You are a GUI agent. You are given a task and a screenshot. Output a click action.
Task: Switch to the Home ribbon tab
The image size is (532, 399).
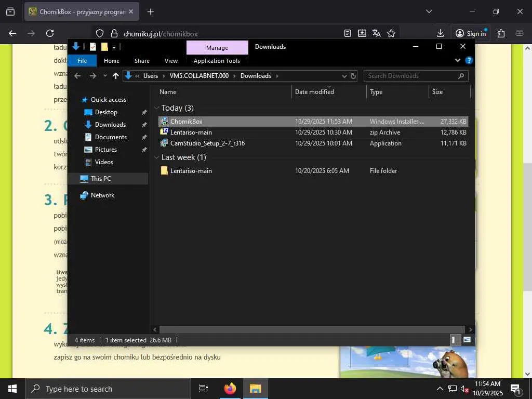(x=112, y=61)
